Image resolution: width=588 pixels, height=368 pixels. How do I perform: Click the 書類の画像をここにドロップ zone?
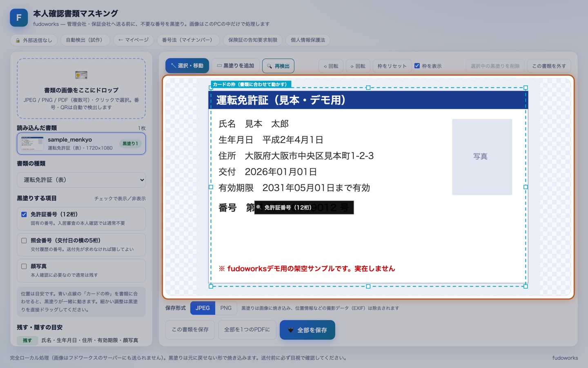(81, 88)
